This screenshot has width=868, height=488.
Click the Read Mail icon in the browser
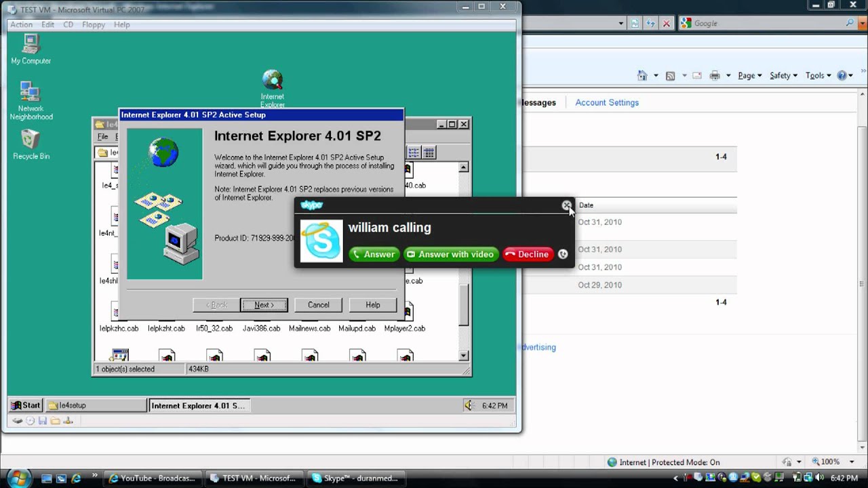point(696,76)
